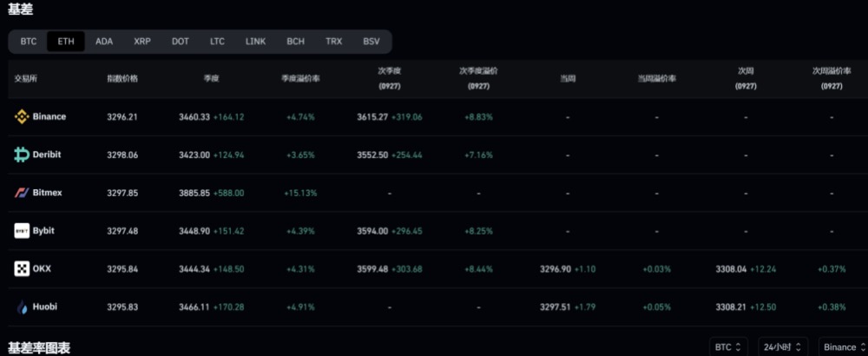Switch to the XRP tab
This screenshot has width=868, height=356.
coord(142,41)
